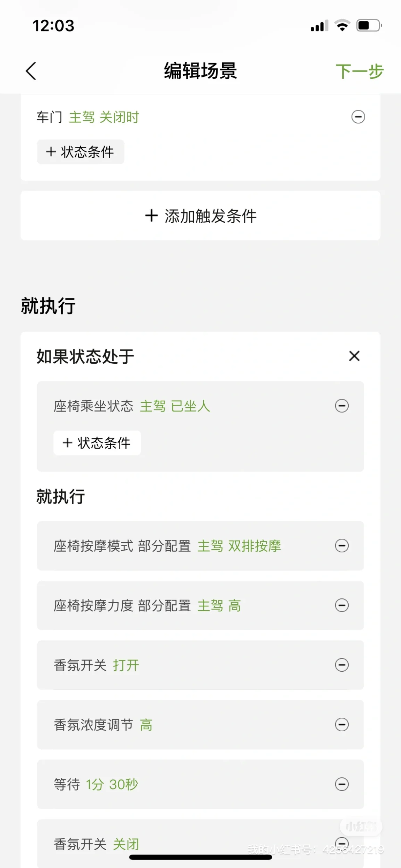Viewport: 401px width, 868px height.
Task: Remove the 车门 主驾 关闭时 trigger
Action: pyautogui.click(x=358, y=117)
